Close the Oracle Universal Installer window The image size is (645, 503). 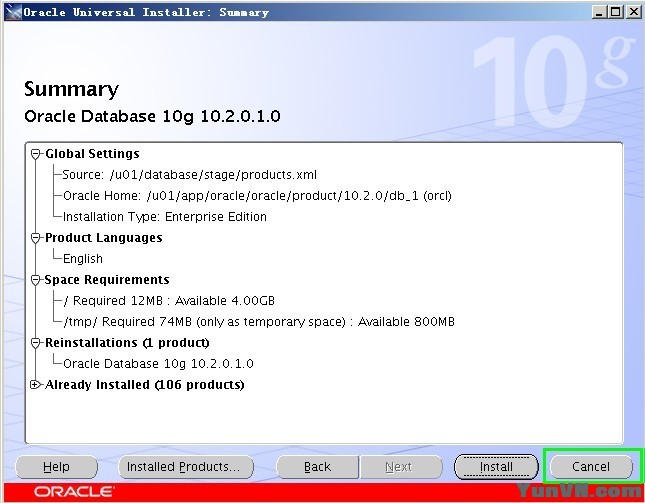point(634,12)
